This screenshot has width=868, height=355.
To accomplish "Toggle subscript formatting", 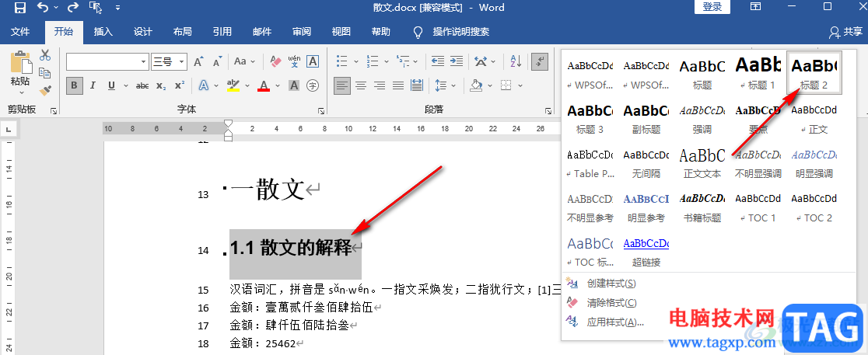I will [x=160, y=85].
